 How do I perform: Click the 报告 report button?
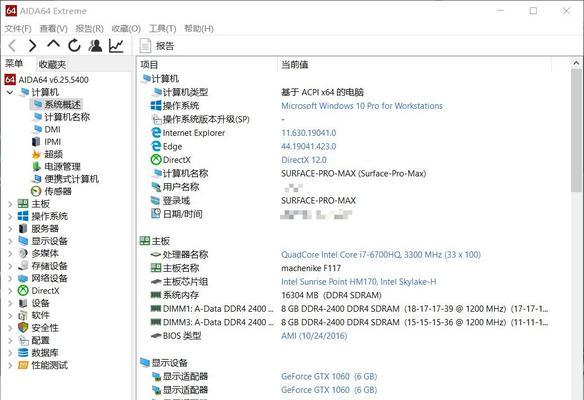157,46
